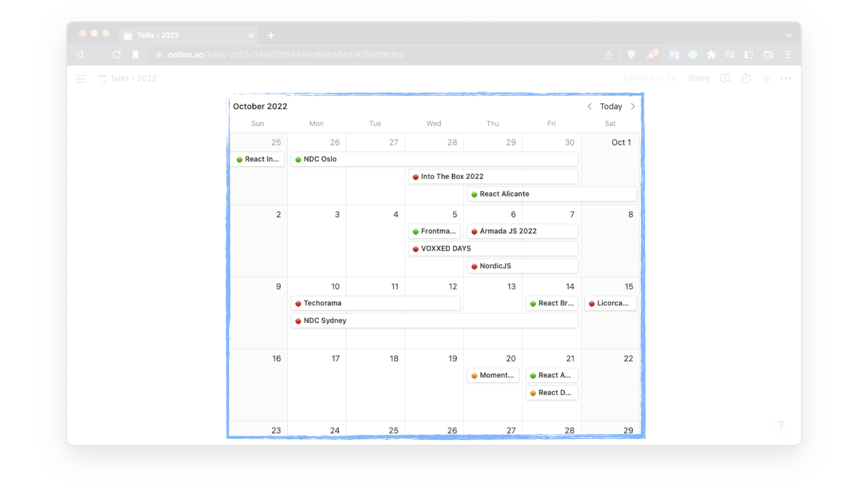Open the NDC Sydney event
Viewport: 868px width, 488px height.
(434, 320)
